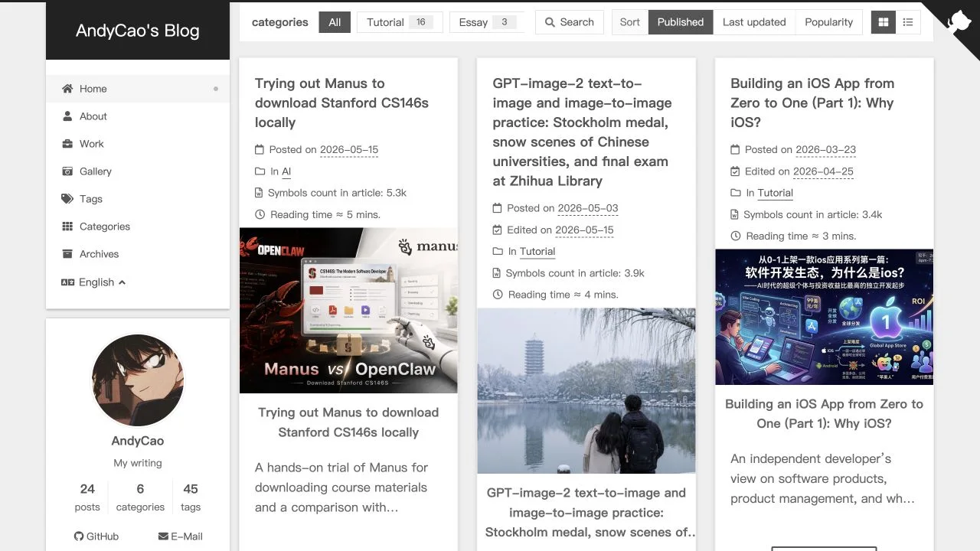Sort posts by Last updated
This screenshot has height=551, width=980.
click(x=754, y=22)
